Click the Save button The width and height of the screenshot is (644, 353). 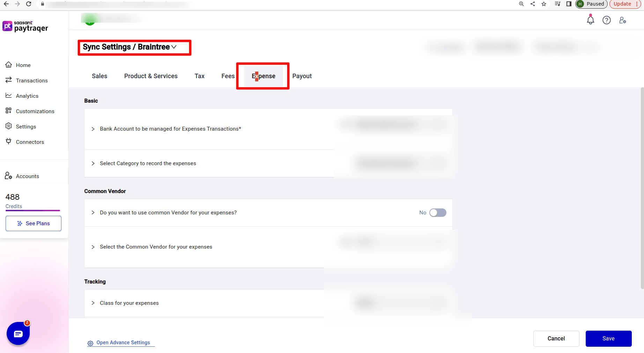click(x=608, y=338)
